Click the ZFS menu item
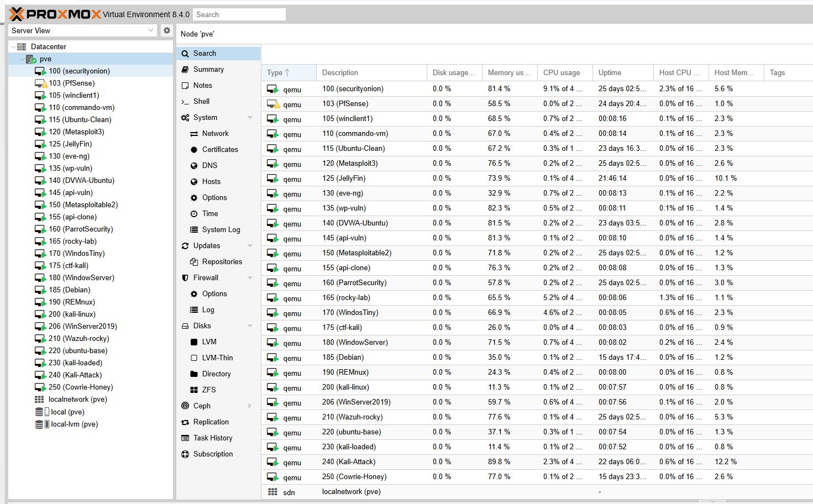Screen dimensions: 813x504 (218, 390)
